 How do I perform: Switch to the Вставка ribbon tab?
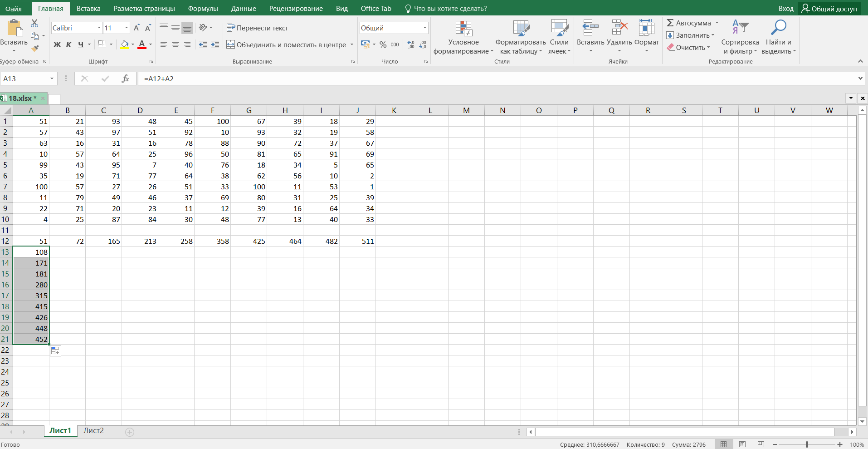[88, 9]
